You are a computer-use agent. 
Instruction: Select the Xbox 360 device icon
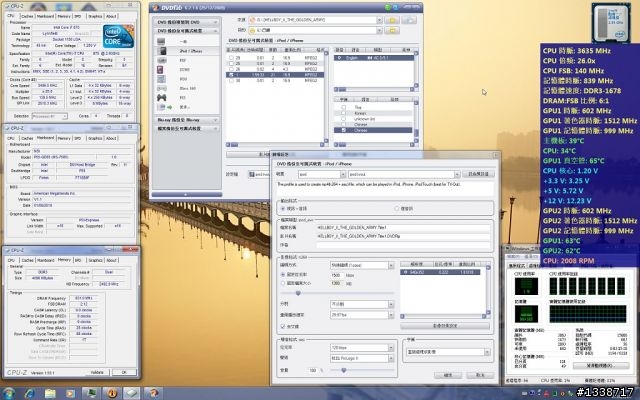point(162,88)
